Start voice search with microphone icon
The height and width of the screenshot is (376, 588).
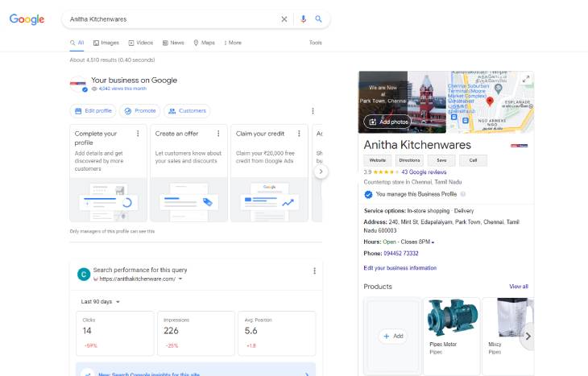click(x=304, y=19)
